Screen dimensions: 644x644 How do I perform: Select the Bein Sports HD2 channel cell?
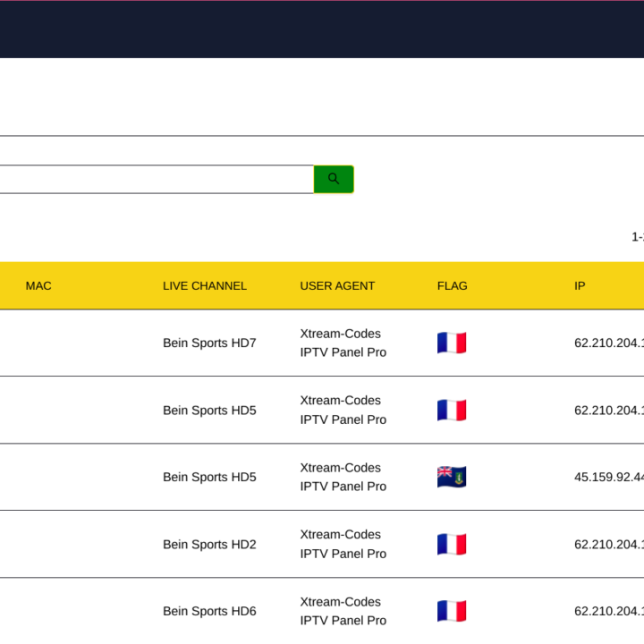click(x=209, y=544)
